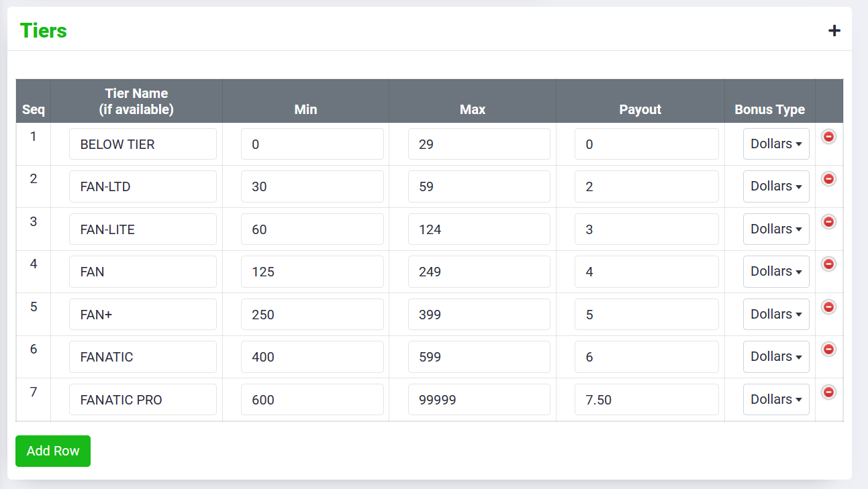
Task: Click the Payout field showing 7.50
Action: [x=646, y=400]
